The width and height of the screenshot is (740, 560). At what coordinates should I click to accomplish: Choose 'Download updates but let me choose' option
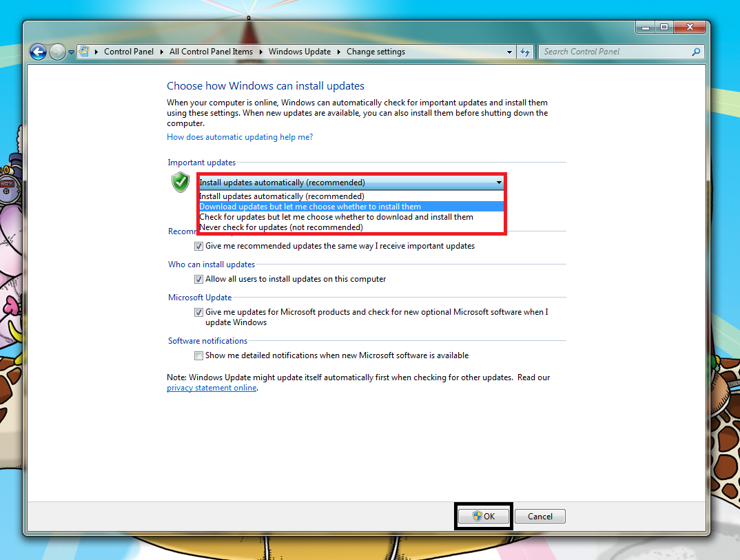(x=351, y=207)
